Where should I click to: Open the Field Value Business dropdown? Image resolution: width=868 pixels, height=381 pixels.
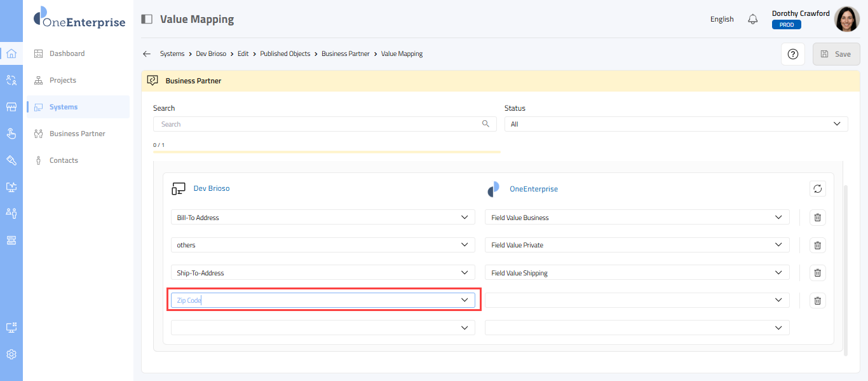point(637,218)
